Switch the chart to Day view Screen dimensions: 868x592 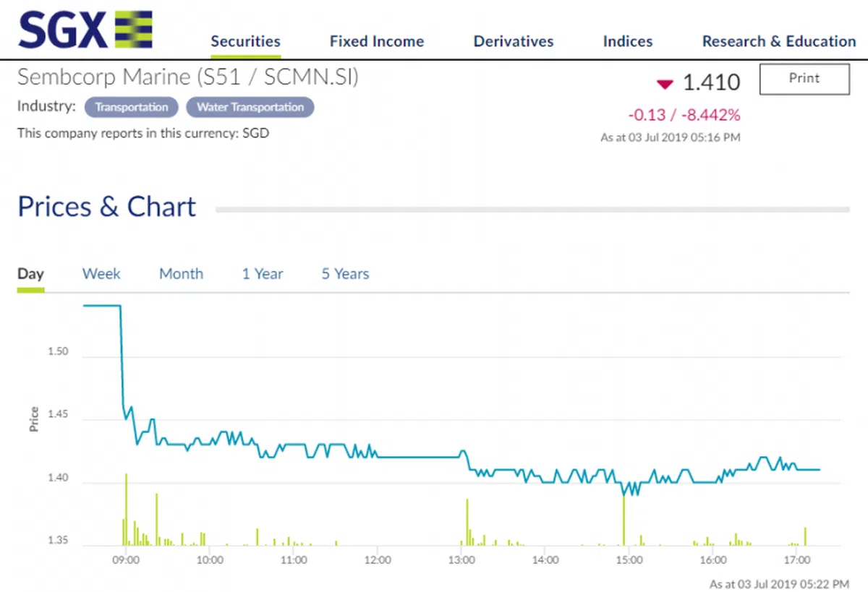(30, 274)
